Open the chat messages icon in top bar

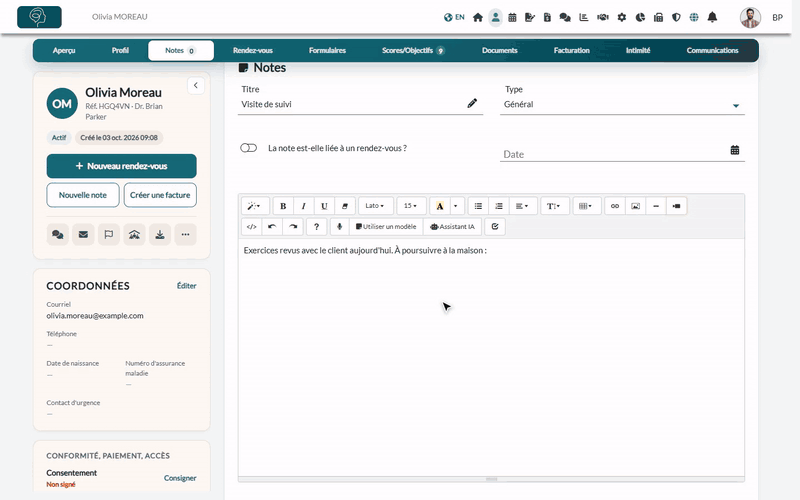point(565,17)
